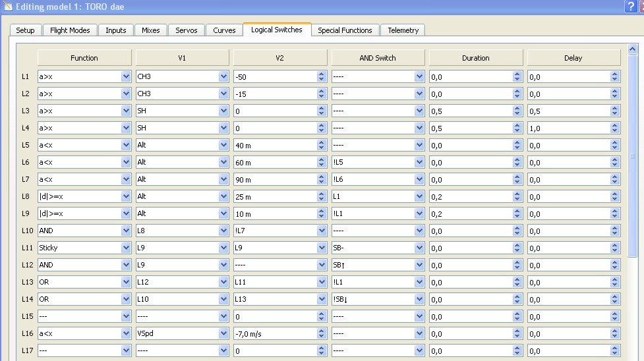Click the app icon in title bar
The width and height of the screenshot is (644, 361).
click(7, 7)
